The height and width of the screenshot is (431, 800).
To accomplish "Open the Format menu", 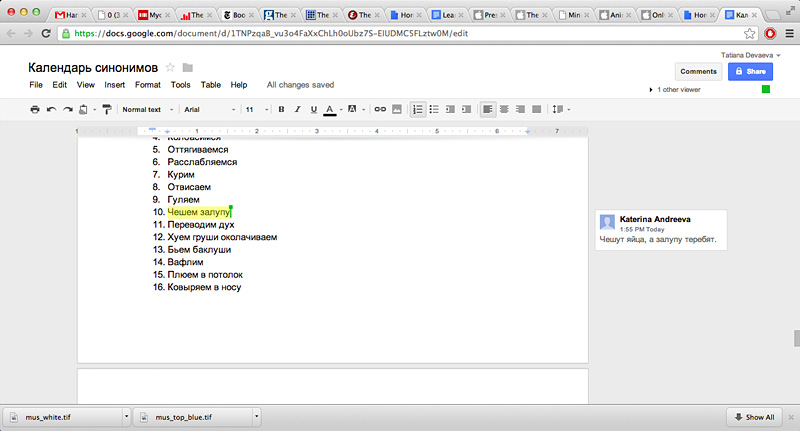I will click(148, 85).
